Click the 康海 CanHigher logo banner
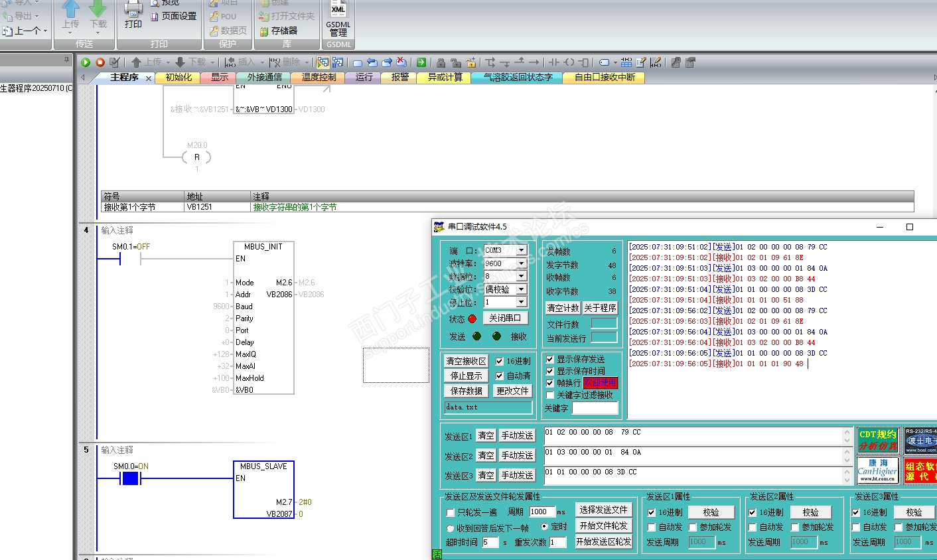 pyautogui.click(x=877, y=470)
